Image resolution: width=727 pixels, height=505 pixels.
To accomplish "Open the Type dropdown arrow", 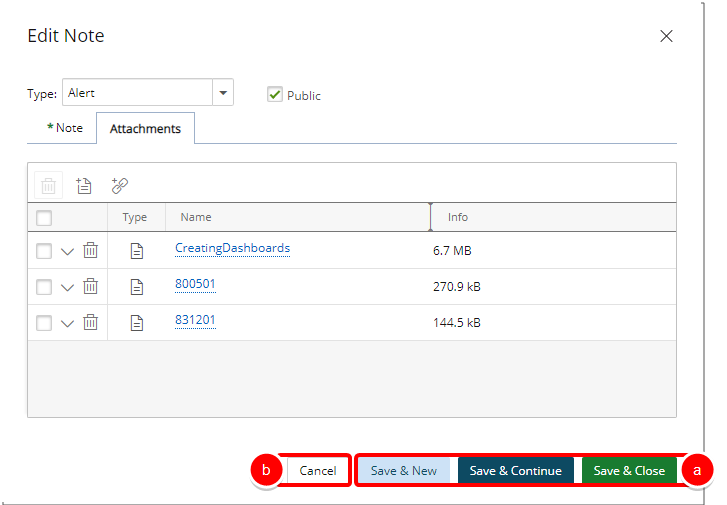I will tap(223, 93).
